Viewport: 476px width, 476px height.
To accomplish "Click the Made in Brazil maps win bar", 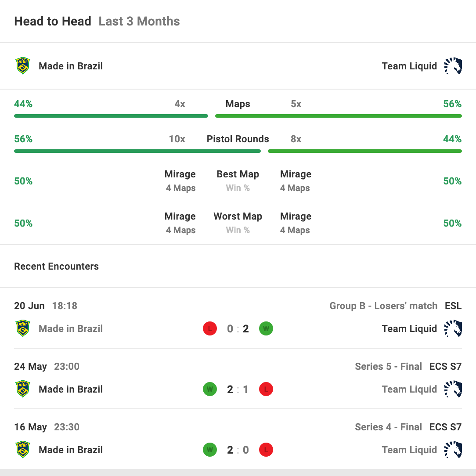I will (x=111, y=116).
